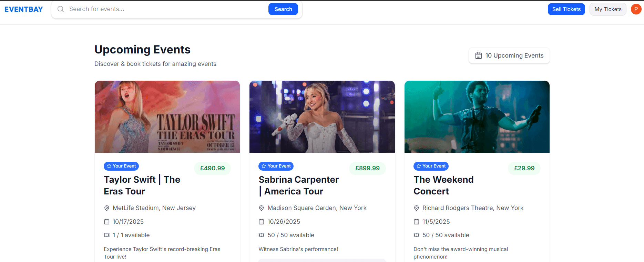The width and height of the screenshot is (644, 262).
Task: Open the Taylor Swift Eras Tour poster image
Action: point(167,117)
